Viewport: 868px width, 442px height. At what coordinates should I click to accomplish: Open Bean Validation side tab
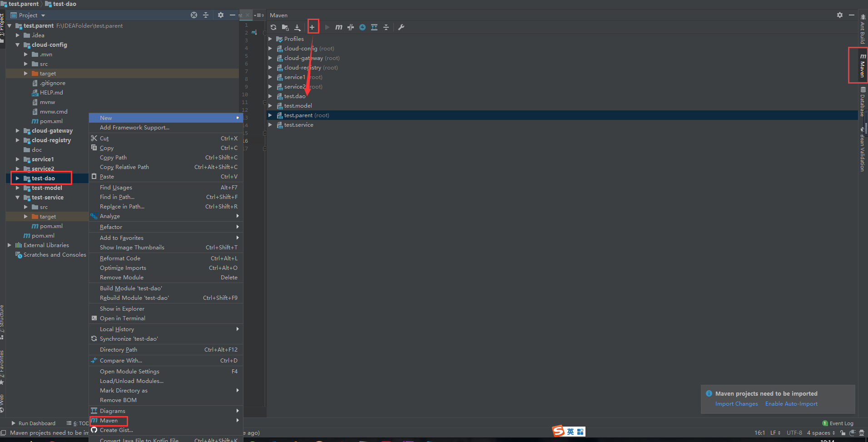(862, 150)
